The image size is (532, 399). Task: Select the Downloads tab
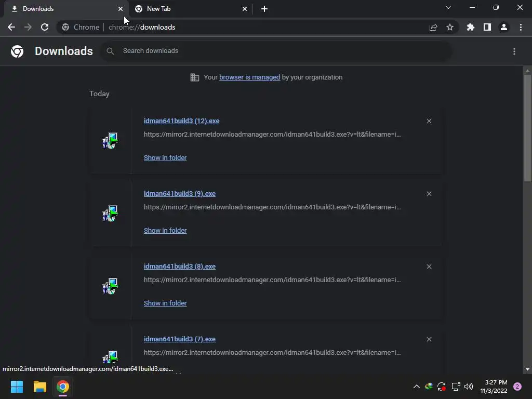[66, 9]
